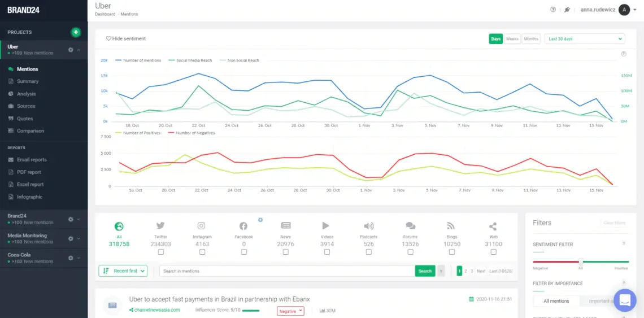Select the Twitter source bird icon
The image size is (644, 318).
160,225
